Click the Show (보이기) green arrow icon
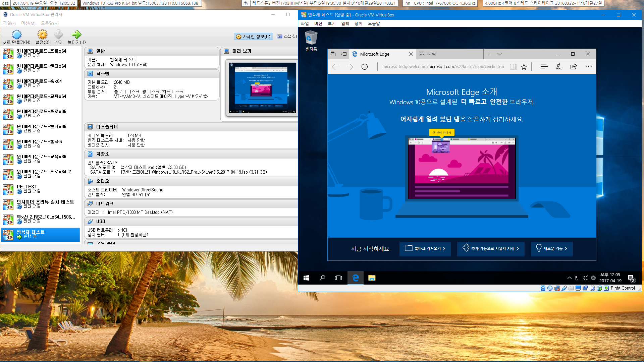The image size is (644, 362). point(76,35)
